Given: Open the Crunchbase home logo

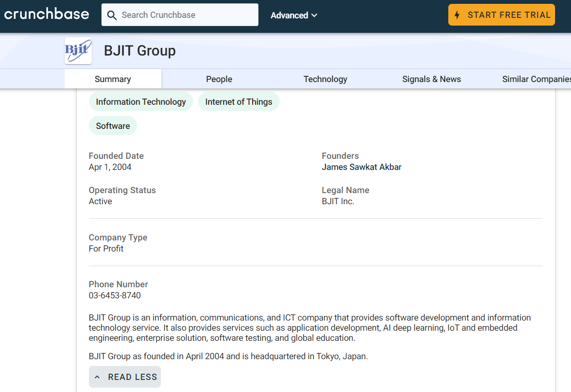Looking at the screenshot, I should [46, 14].
